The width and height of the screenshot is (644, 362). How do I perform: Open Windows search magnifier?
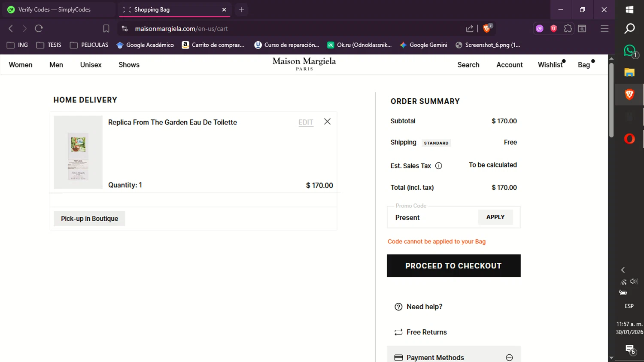629,28
